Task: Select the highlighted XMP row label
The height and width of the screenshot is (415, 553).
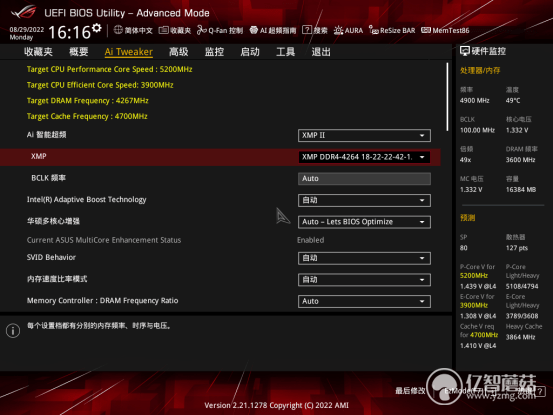Action: pos(38,156)
